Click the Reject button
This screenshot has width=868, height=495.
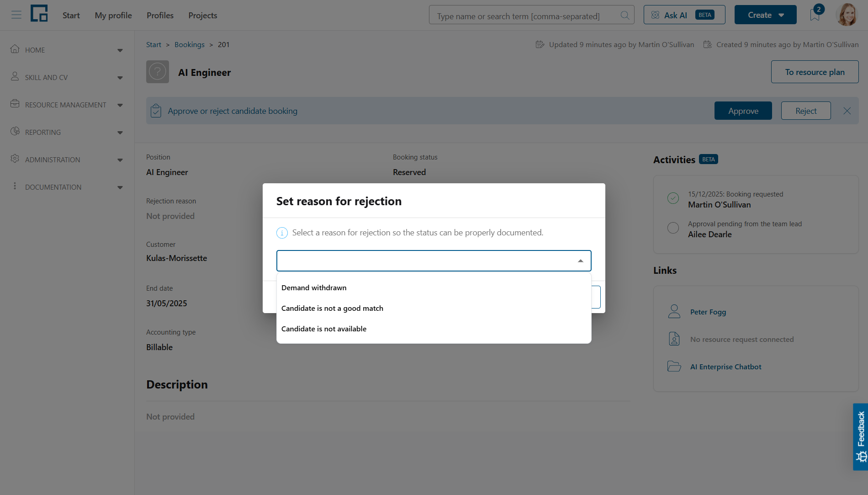(x=806, y=111)
